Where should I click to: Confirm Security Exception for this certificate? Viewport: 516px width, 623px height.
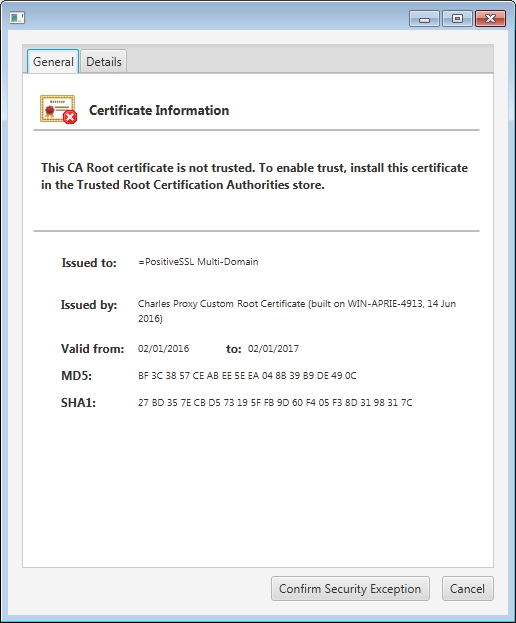click(x=350, y=588)
